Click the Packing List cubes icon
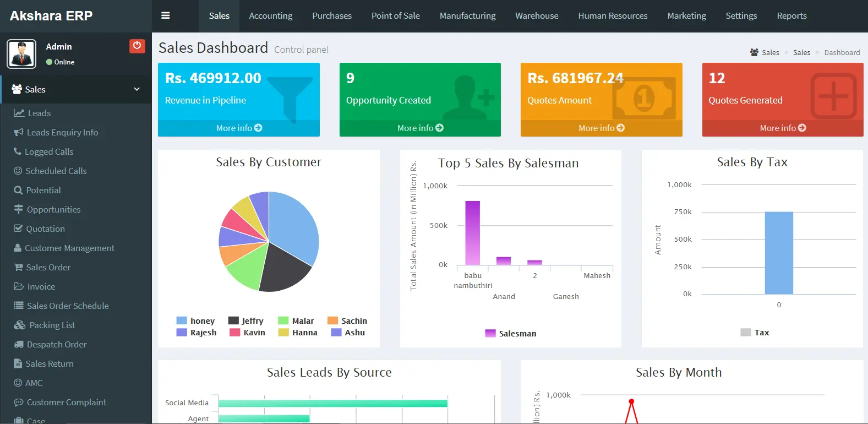The width and height of the screenshot is (868, 424). click(20, 325)
